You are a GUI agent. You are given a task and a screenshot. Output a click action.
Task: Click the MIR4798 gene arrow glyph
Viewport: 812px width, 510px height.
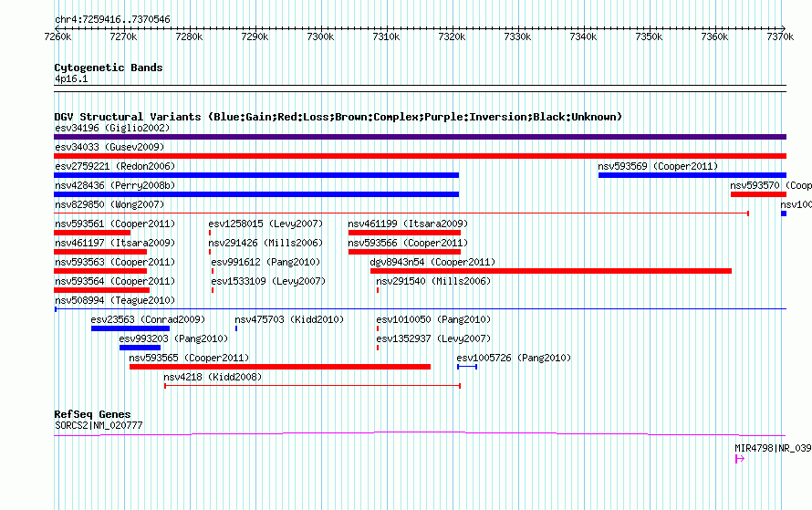740,459
